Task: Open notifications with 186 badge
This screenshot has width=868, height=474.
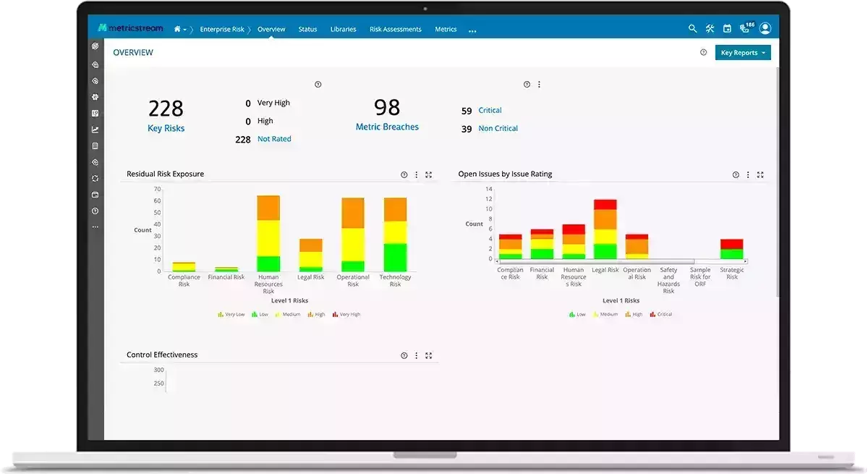Action: coord(746,28)
